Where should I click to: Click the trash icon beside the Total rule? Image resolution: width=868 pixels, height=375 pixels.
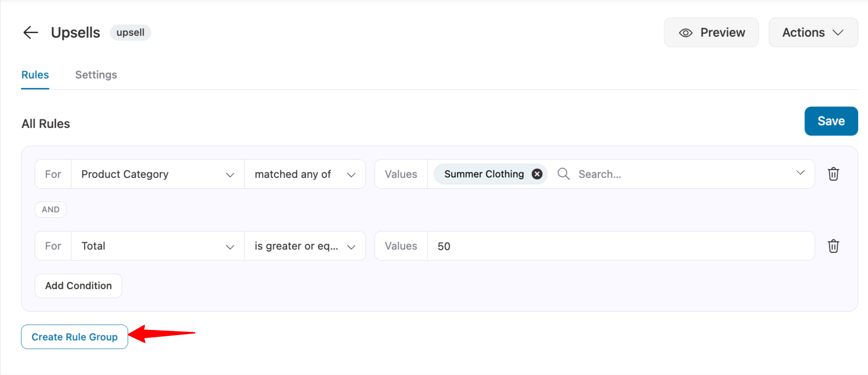[x=833, y=246]
